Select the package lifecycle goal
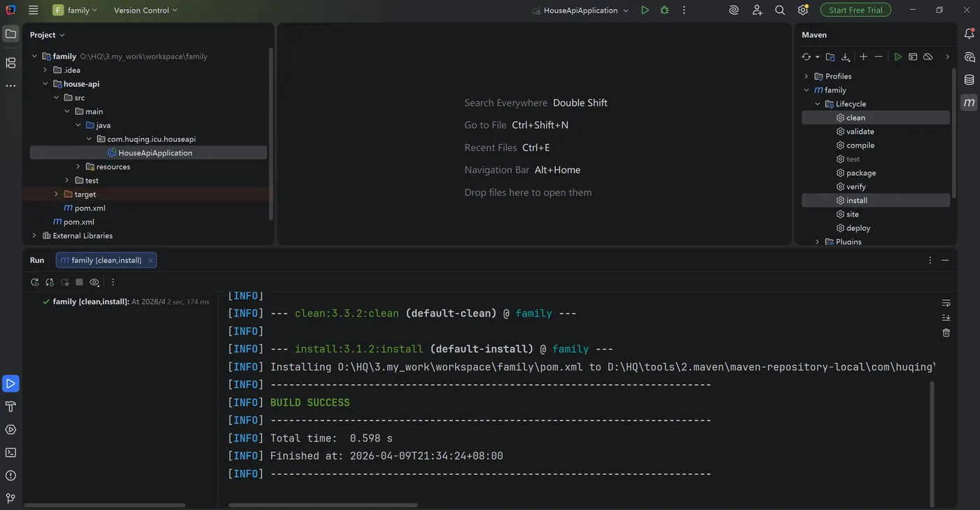980x510 pixels. coord(860,173)
